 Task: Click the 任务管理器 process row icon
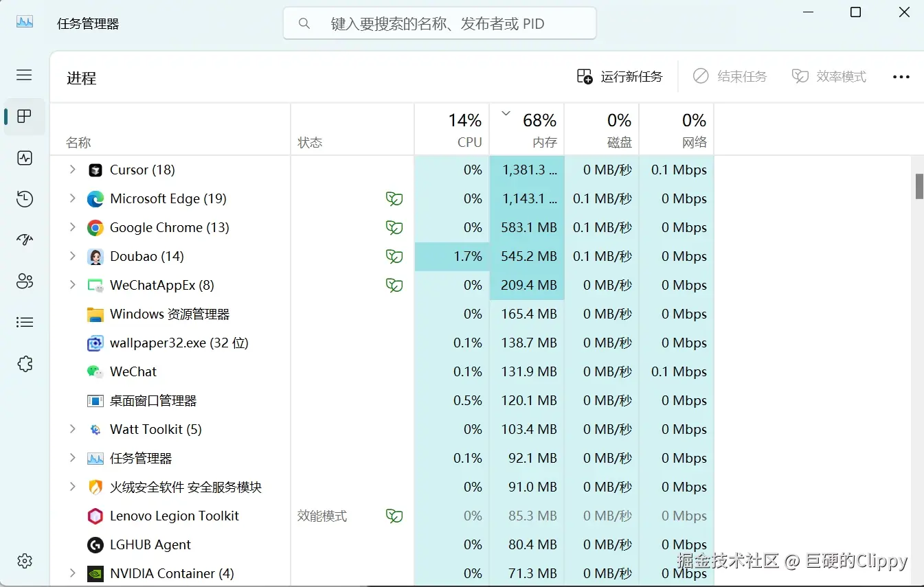tap(95, 459)
